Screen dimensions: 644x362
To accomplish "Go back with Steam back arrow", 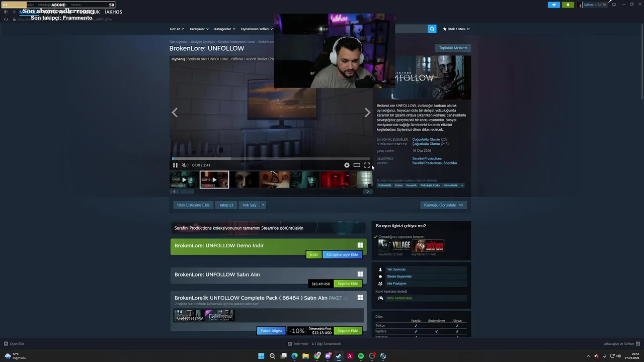I will (x=6, y=12).
